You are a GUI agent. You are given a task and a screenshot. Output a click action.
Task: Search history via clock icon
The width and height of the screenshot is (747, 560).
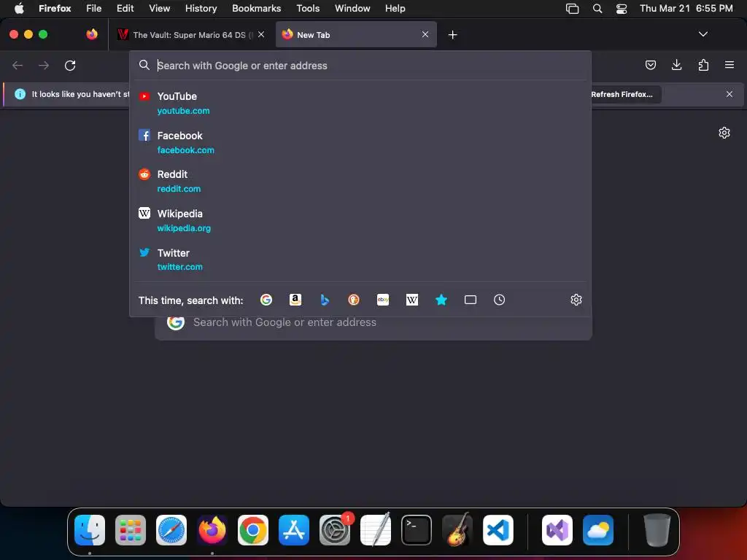[499, 300]
